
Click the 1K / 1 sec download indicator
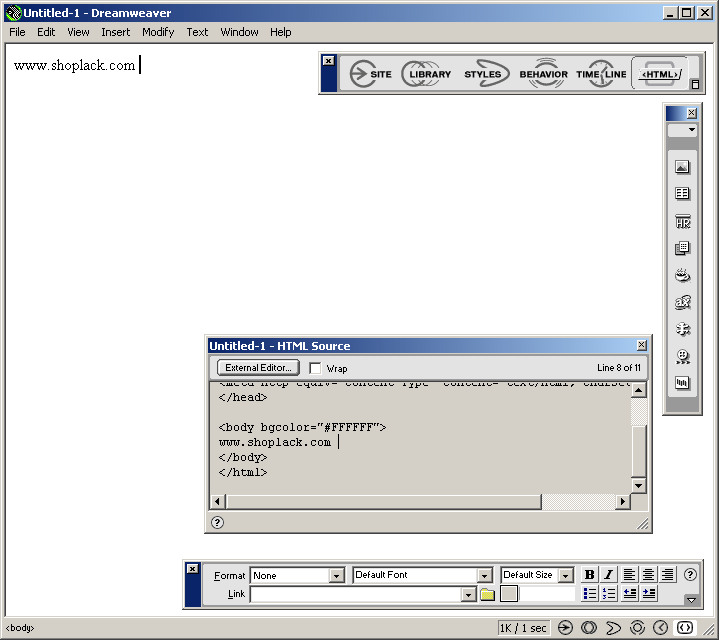523,628
